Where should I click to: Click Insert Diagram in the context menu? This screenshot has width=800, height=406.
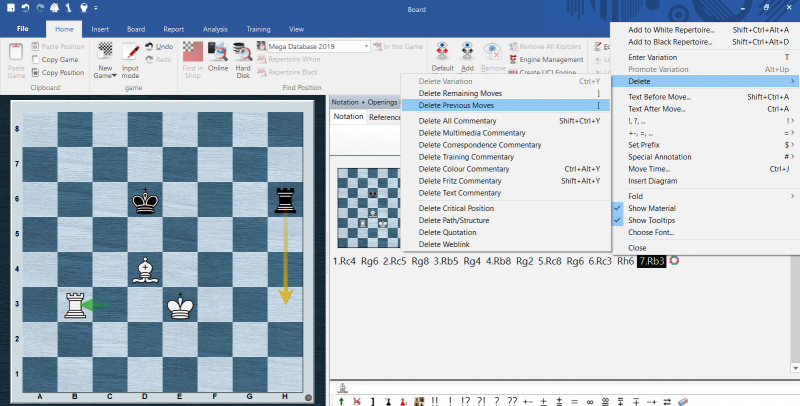tap(704, 181)
